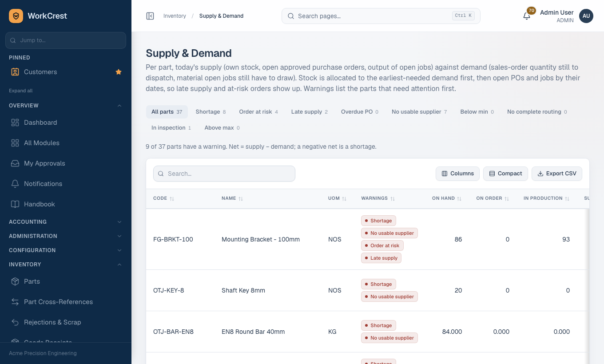The width and height of the screenshot is (604, 364).
Task: Open Parts in the Inventory section
Action: click(x=66, y=281)
